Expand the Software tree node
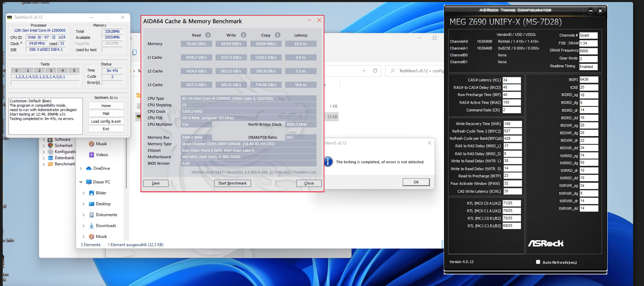 (x=44, y=140)
